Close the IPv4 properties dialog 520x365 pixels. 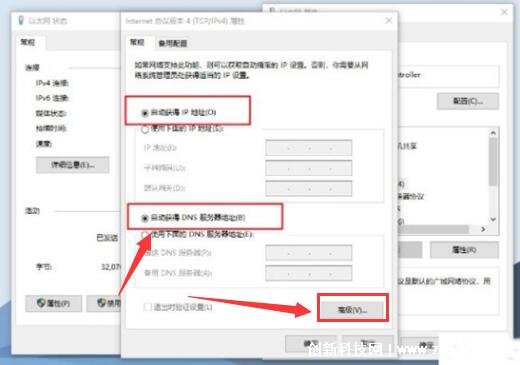tap(388, 21)
